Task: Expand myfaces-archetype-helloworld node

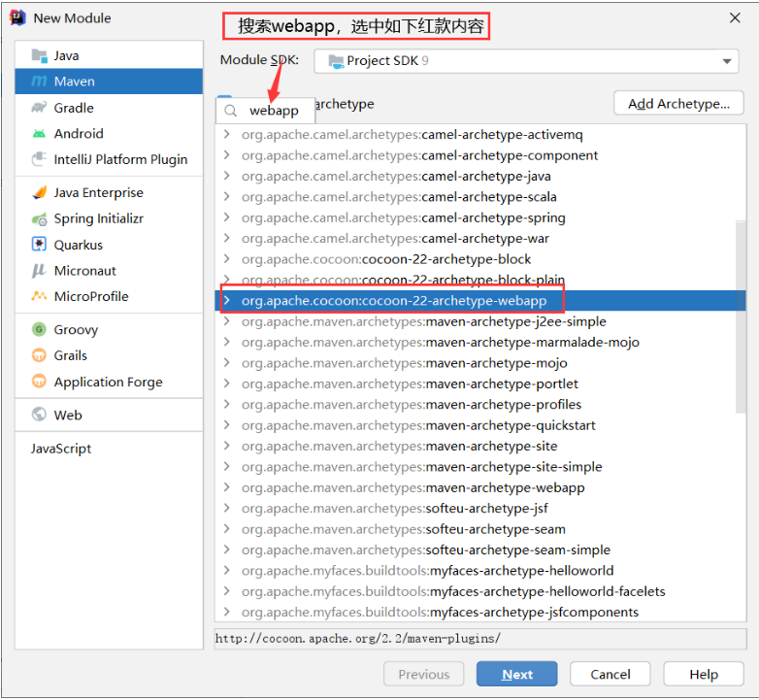Action: pos(226,570)
